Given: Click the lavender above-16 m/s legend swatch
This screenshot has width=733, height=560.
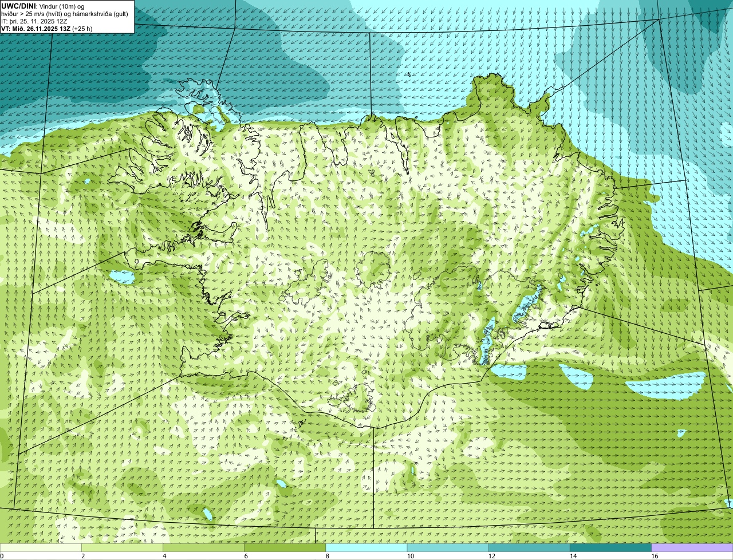Looking at the screenshot, I should (692, 547).
